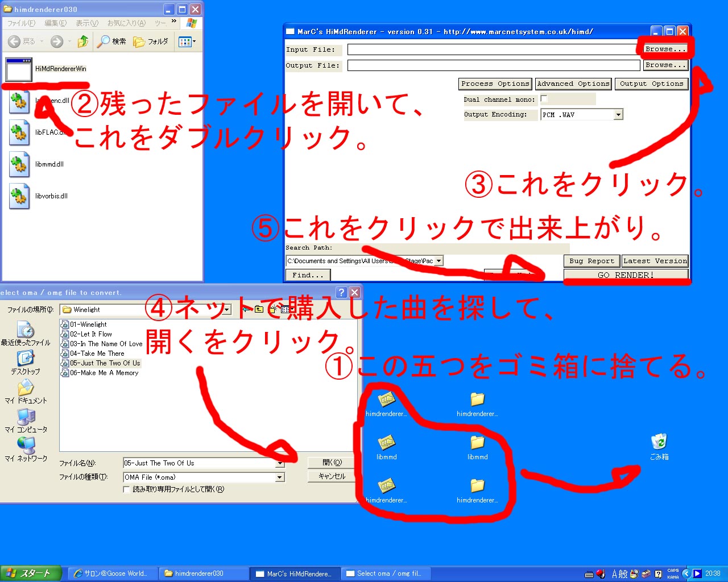Screen dimensions: 728x582
Task: Select the 01-Winelight file
Action: 84,325
